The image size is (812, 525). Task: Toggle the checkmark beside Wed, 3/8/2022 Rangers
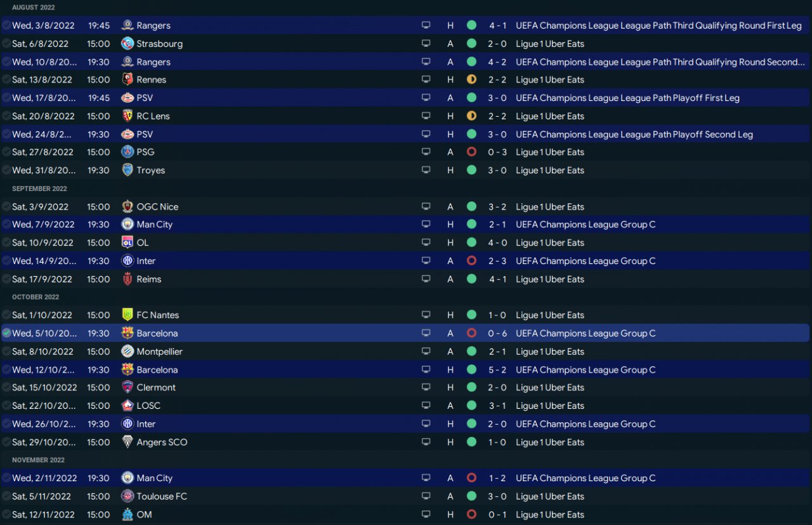(x=6, y=25)
